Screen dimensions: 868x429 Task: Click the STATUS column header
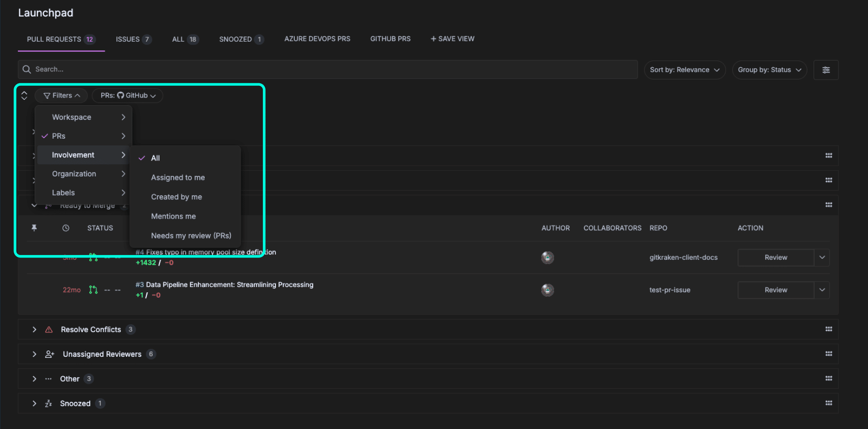[x=100, y=228]
